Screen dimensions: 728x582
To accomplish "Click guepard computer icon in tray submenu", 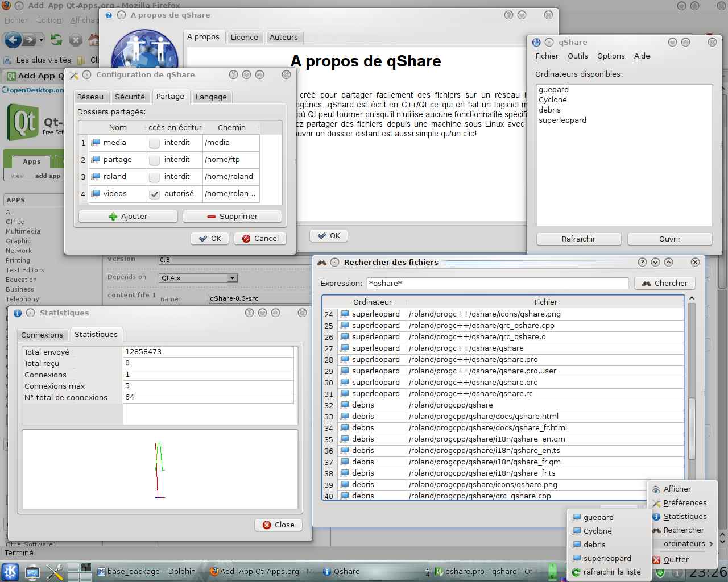I will (576, 517).
